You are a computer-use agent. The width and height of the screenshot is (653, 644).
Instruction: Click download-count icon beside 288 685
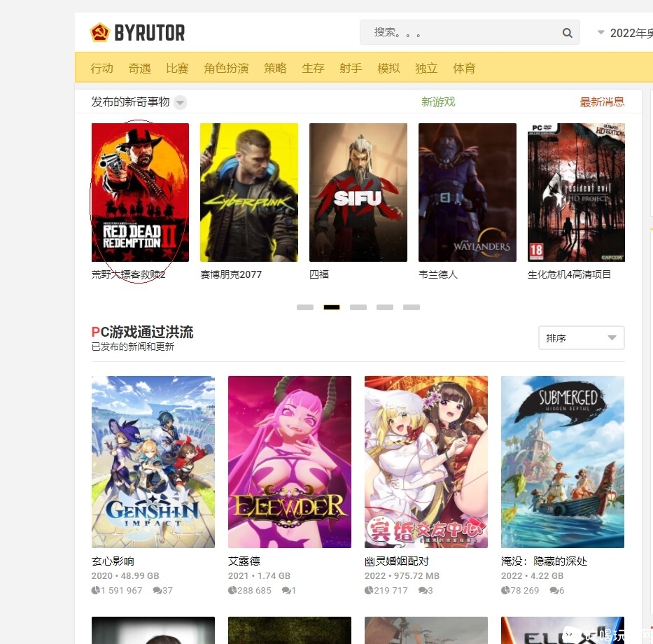coord(232,590)
